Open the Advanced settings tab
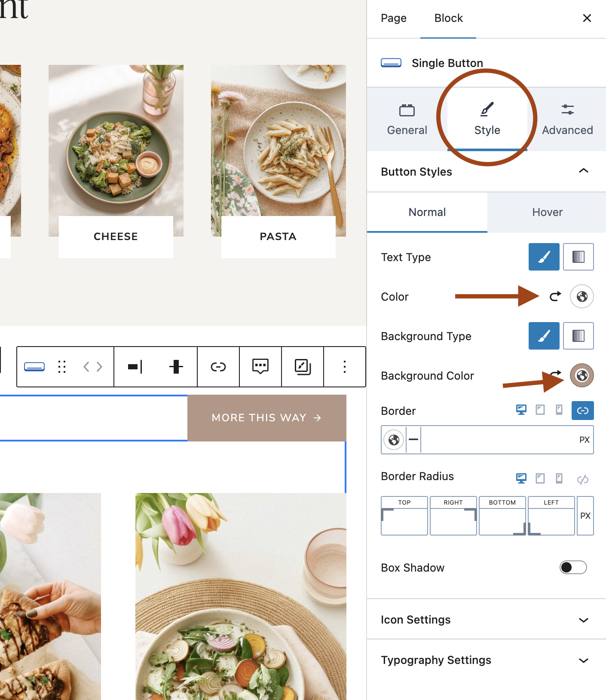 (567, 119)
